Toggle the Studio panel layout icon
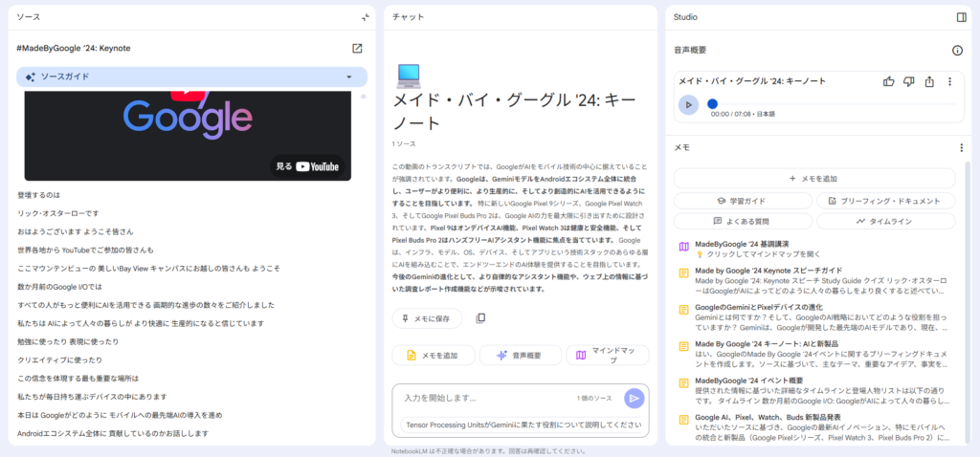980x457 pixels. [x=961, y=17]
